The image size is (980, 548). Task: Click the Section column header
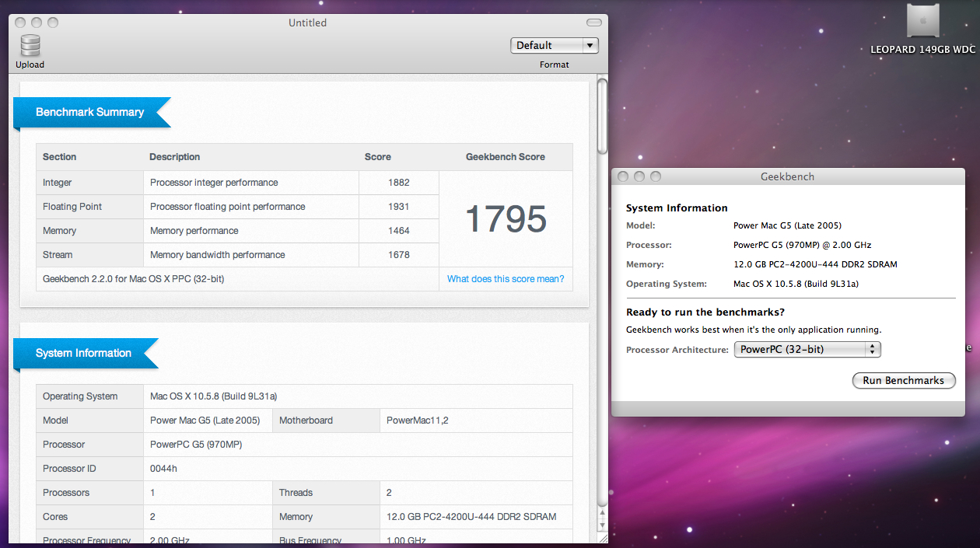pos(60,157)
